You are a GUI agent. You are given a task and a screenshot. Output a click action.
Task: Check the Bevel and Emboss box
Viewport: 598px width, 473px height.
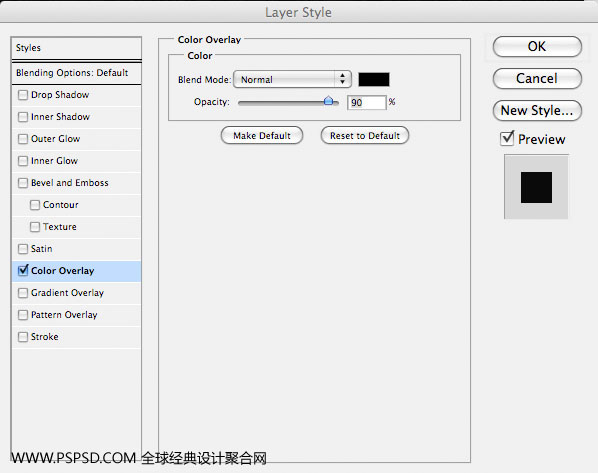pyautogui.click(x=23, y=183)
